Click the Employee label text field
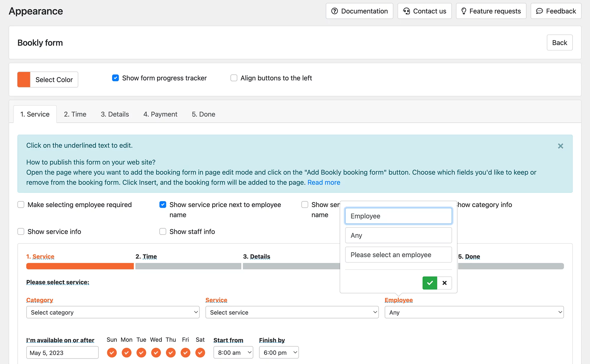Image resolution: width=590 pixels, height=364 pixels. 398,216
